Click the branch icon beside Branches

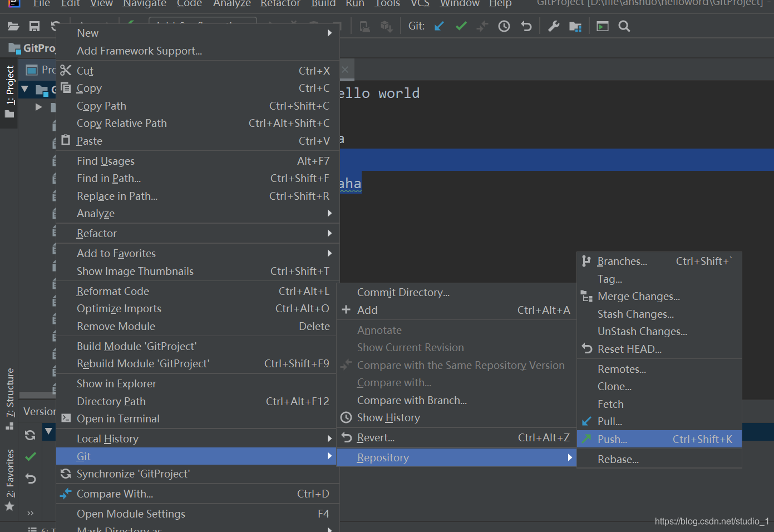[x=586, y=261]
